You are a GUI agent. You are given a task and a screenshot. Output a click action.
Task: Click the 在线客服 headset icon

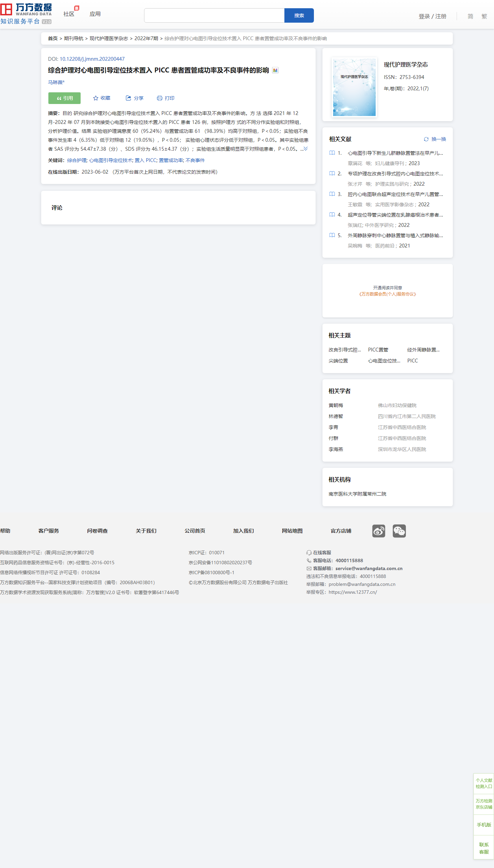(309, 553)
